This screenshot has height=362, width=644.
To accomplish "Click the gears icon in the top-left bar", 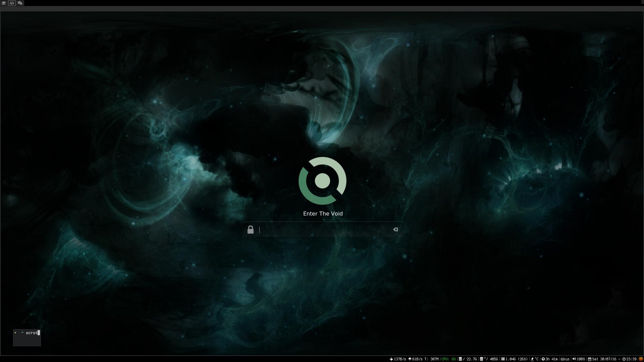I will [20, 3].
